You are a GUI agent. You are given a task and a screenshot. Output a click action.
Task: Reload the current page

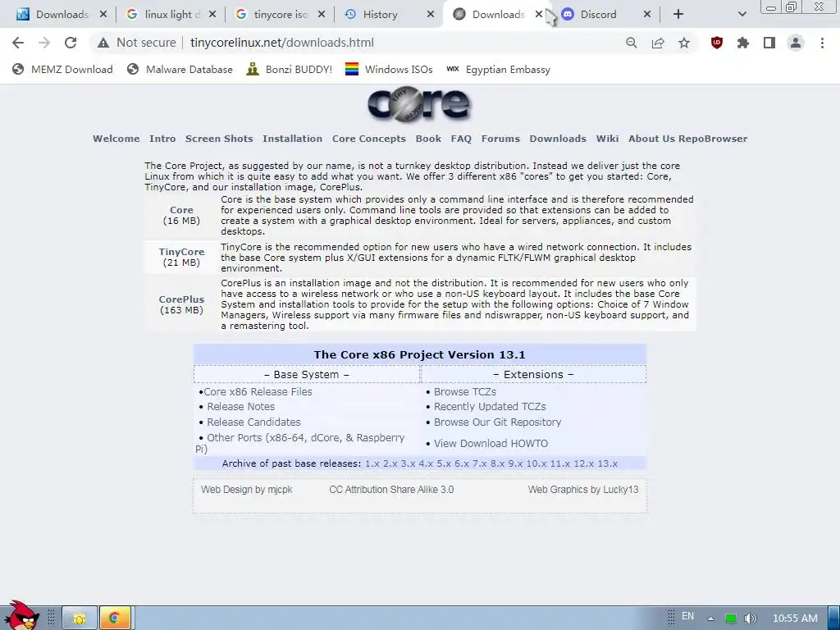[71, 43]
